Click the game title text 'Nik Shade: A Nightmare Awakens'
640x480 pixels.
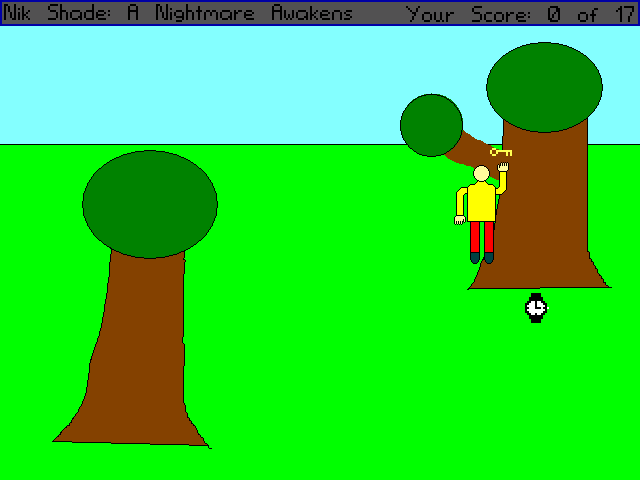tap(178, 13)
